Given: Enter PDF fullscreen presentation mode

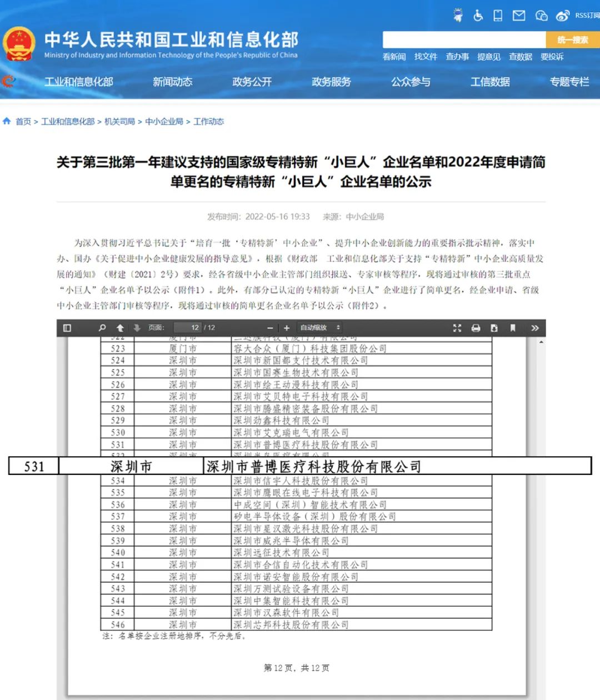Looking at the screenshot, I should point(457,328).
